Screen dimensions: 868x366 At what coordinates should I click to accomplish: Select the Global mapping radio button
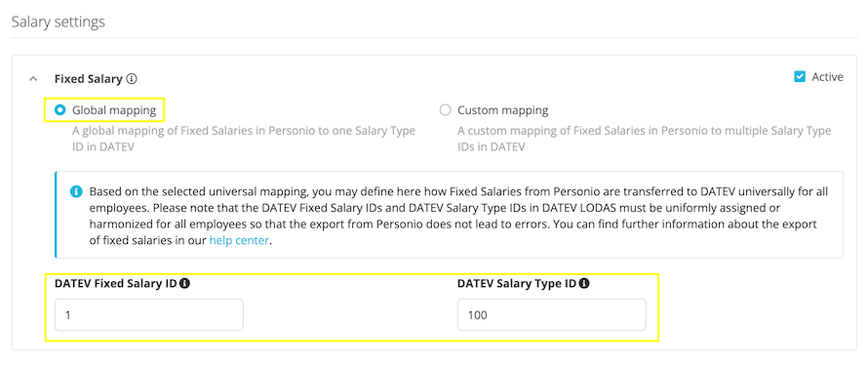coord(59,110)
